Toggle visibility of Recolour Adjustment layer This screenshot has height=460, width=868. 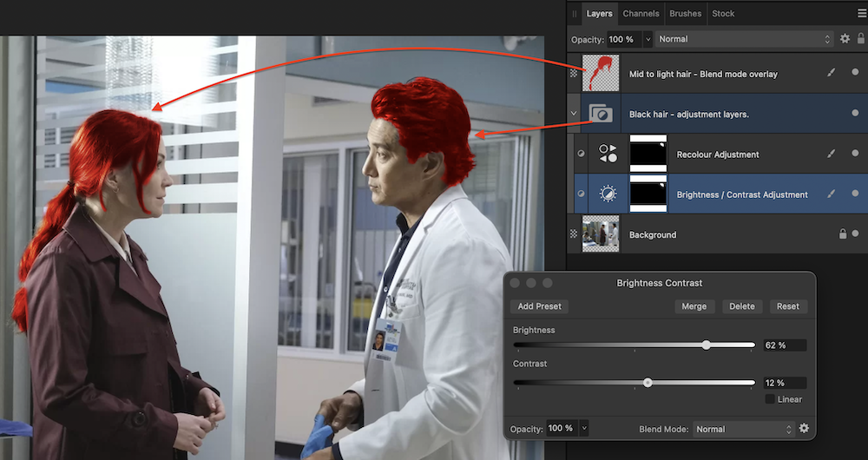coord(855,154)
